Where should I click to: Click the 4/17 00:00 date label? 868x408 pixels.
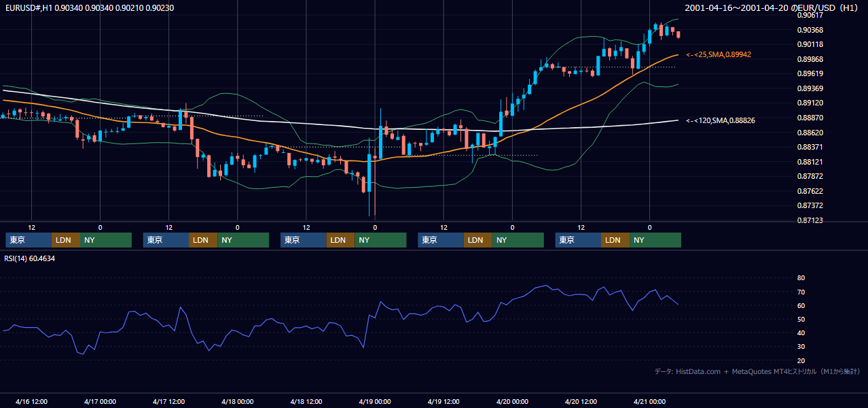100,401
